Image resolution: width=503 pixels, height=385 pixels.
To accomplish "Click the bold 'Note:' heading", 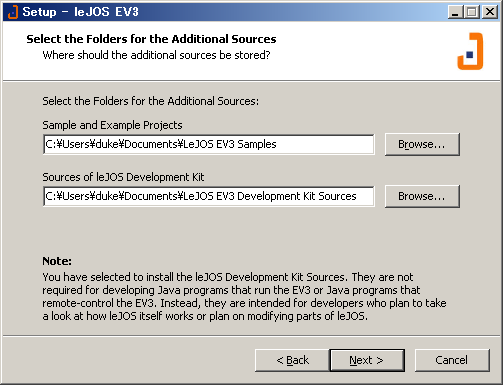I will 57,261.
